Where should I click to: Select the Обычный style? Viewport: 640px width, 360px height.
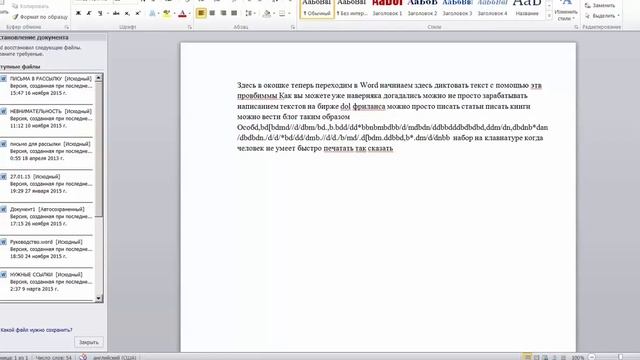click(x=317, y=8)
